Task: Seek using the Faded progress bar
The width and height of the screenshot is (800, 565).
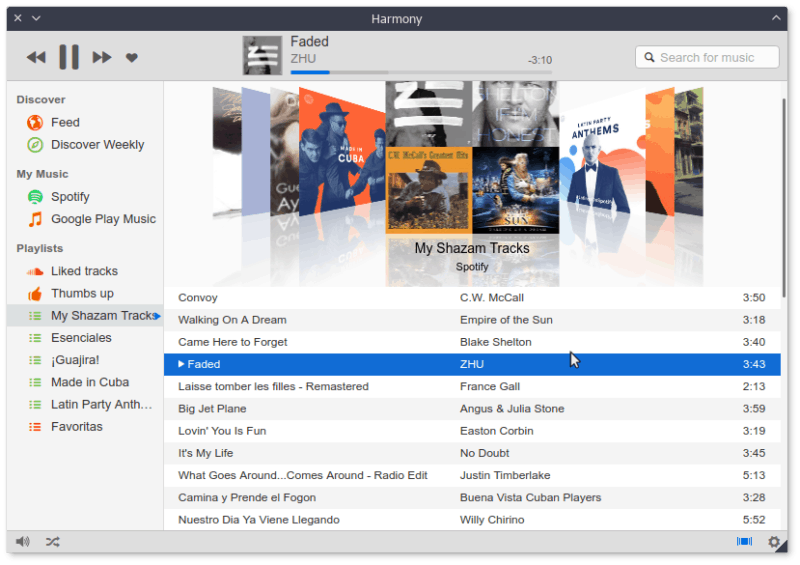Action: [339, 72]
